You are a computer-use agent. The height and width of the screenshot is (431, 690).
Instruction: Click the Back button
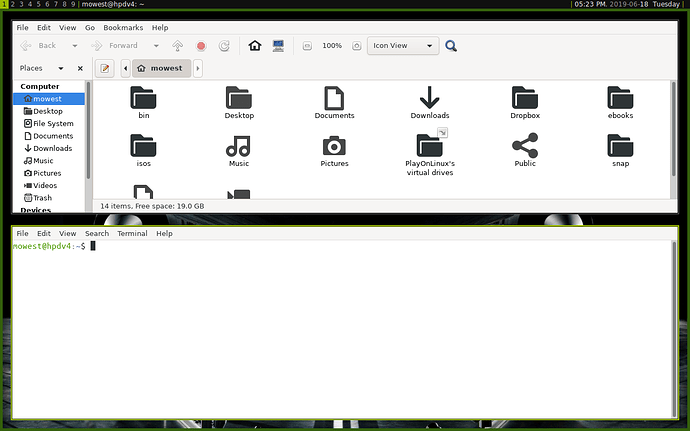[39, 45]
